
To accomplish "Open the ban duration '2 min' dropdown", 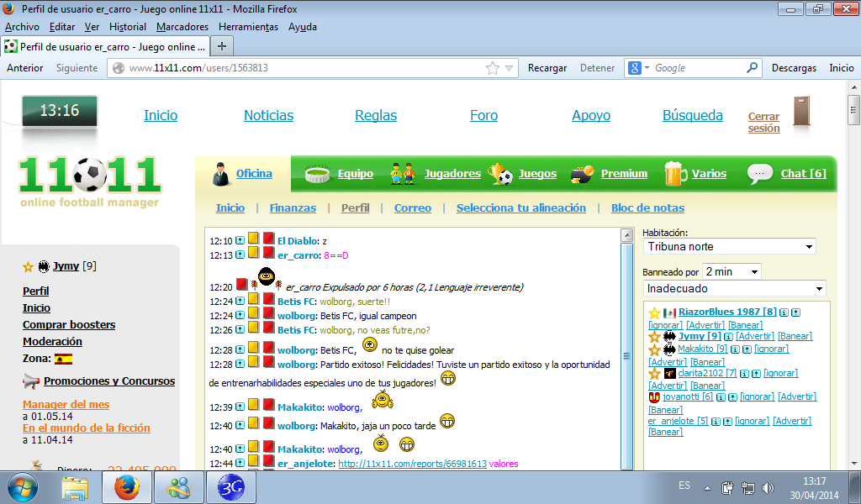I will [x=732, y=272].
